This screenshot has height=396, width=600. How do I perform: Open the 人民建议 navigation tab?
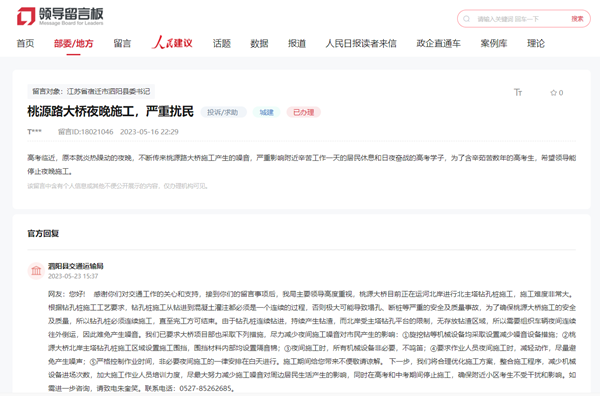click(x=172, y=42)
